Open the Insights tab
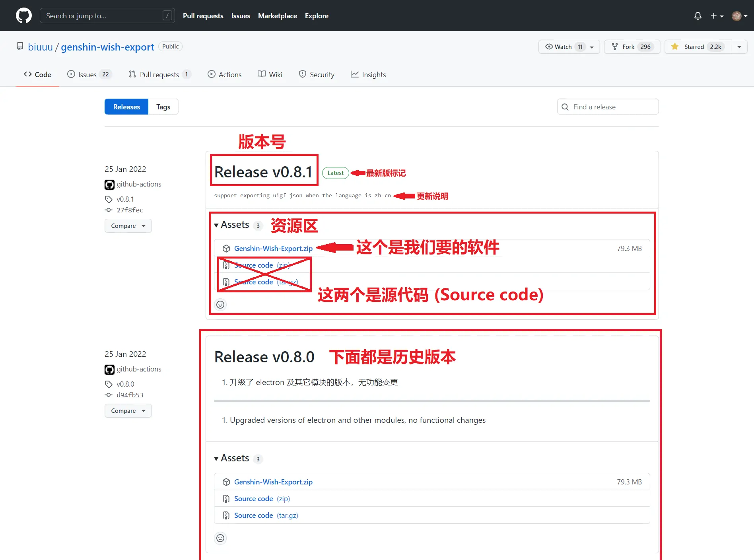754x560 pixels. point(368,74)
